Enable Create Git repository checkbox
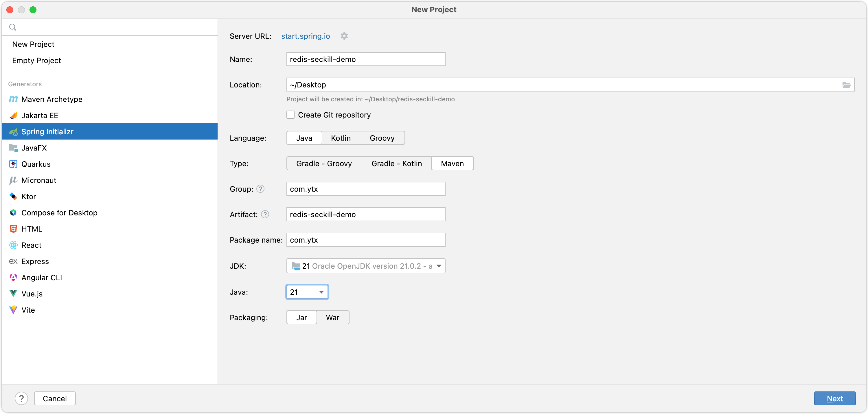The image size is (868, 414). pos(290,115)
